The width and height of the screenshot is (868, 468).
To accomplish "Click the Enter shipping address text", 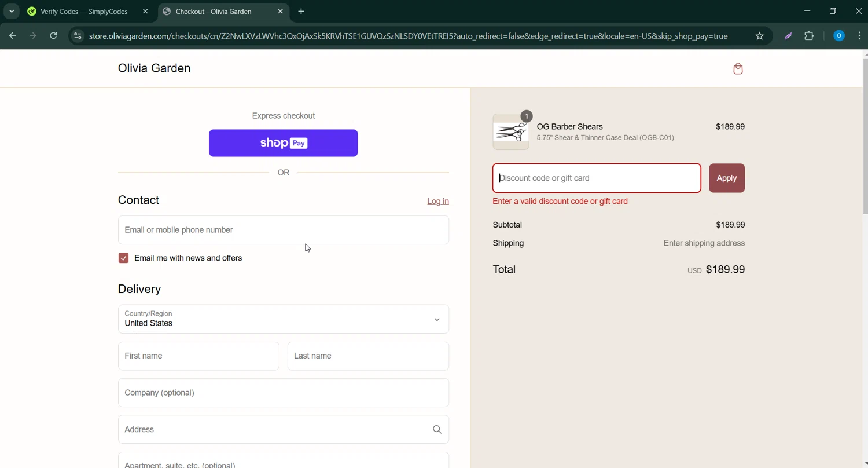I will coord(704,243).
